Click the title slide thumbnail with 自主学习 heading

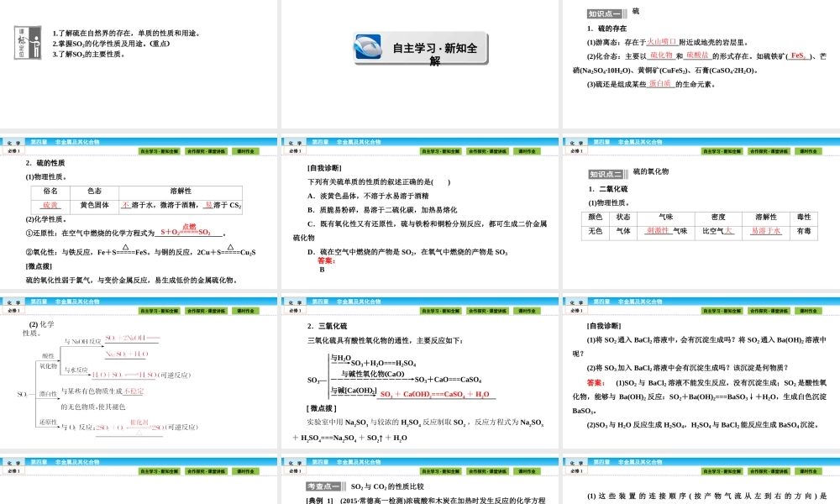click(420, 63)
